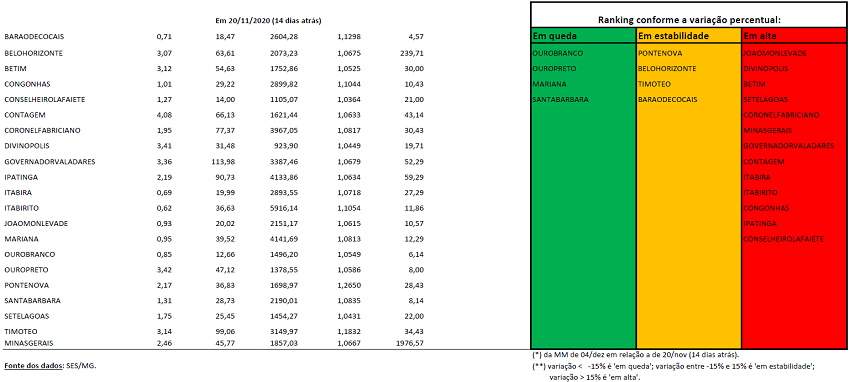Screen dimensions: 850x382
Task: Select the 'Em alta' red header
Action: click(793, 36)
